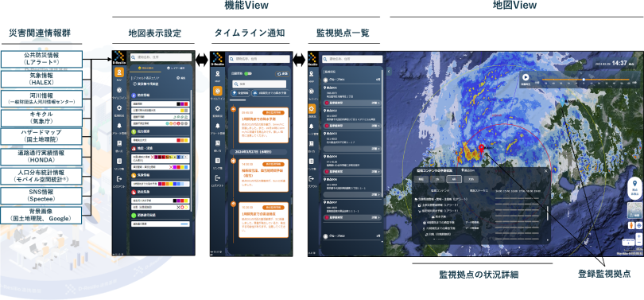Image resolution: width=644 pixels, height=300 pixels.
Task: Click the current location target icon on map
Action: [x=638, y=226]
